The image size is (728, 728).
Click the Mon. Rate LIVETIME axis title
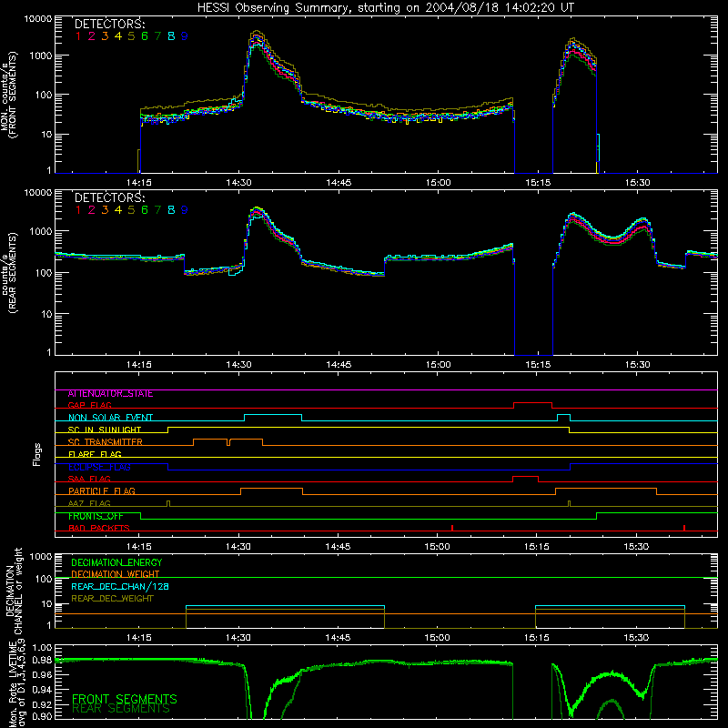16,683
